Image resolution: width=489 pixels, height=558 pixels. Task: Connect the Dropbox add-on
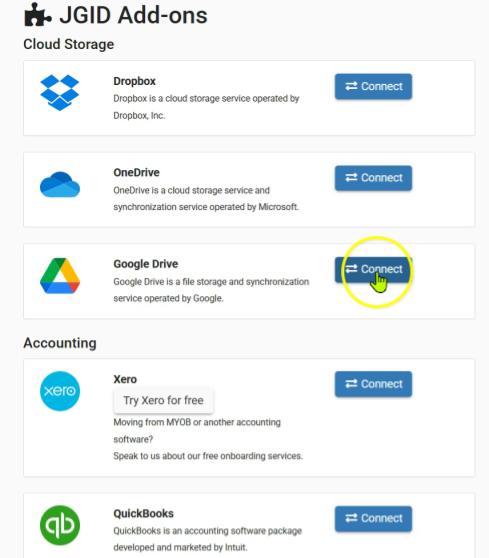(373, 86)
